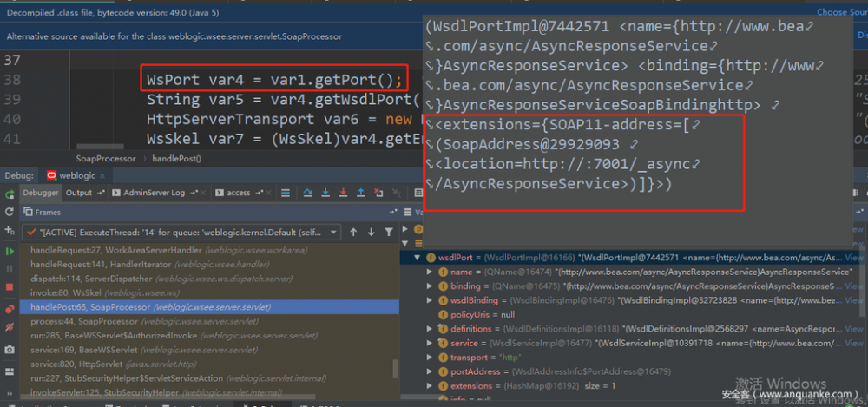The height and width of the screenshot is (407, 868).
Task: Click the policyUris = null variable row
Action: click(x=633, y=314)
